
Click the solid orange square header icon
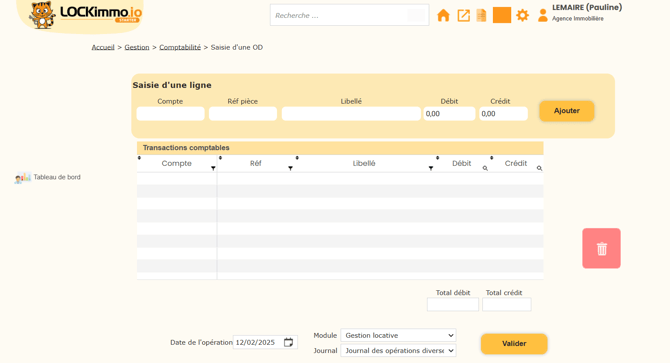(502, 15)
